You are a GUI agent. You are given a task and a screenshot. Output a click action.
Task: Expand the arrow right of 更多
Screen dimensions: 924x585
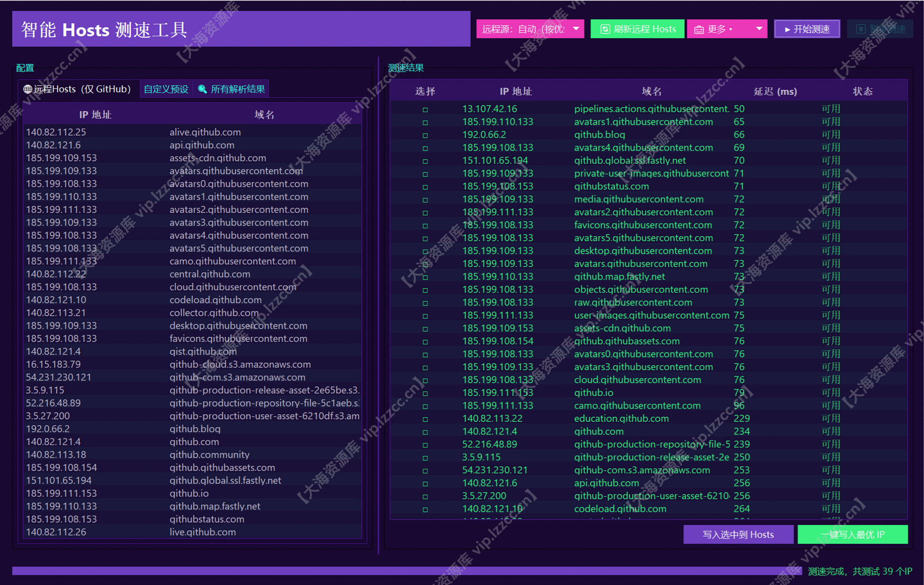[x=759, y=29]
